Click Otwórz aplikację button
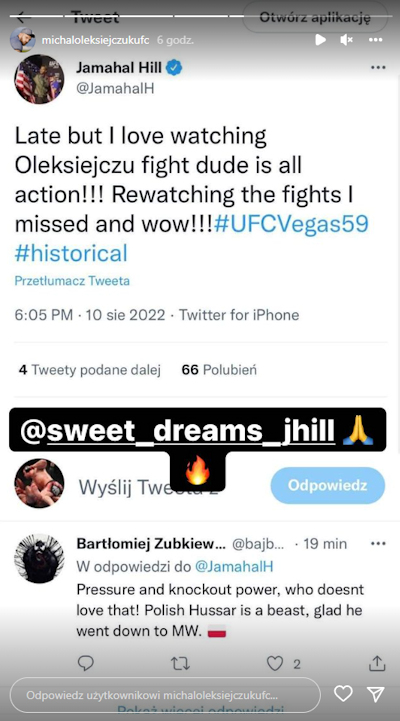 click(315, 17)
